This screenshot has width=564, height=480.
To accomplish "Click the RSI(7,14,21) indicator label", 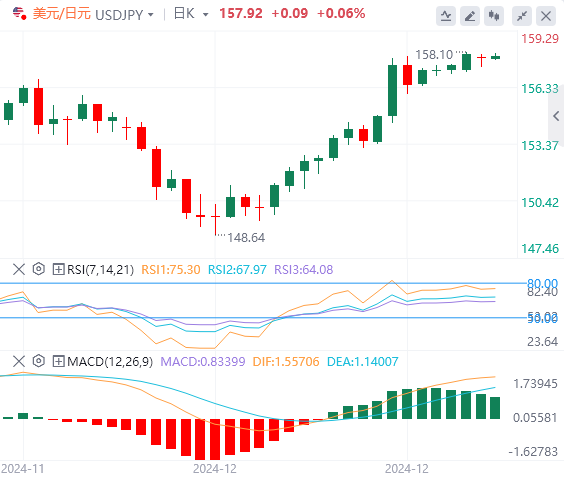I will pos(100,270).
